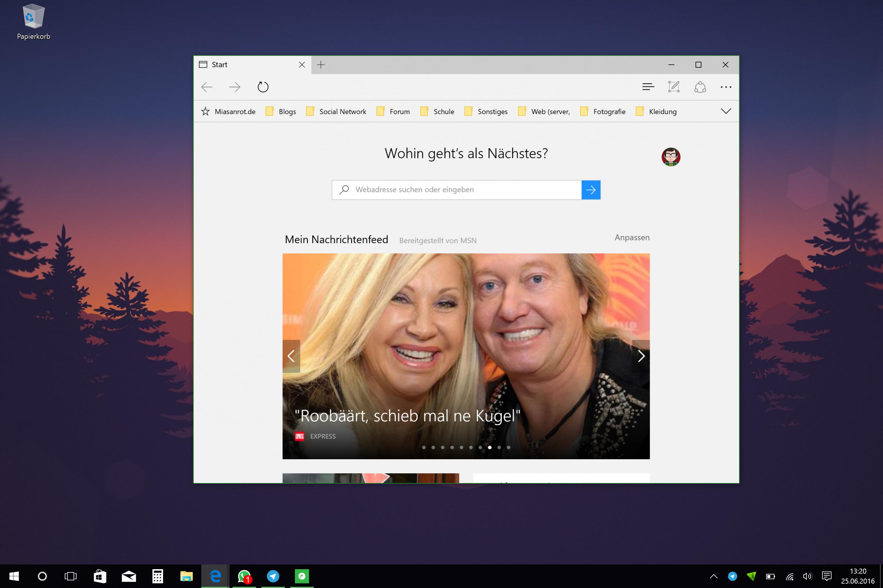Select the Start tab
This screenshot has width=883, height=588.
(248, 65)
